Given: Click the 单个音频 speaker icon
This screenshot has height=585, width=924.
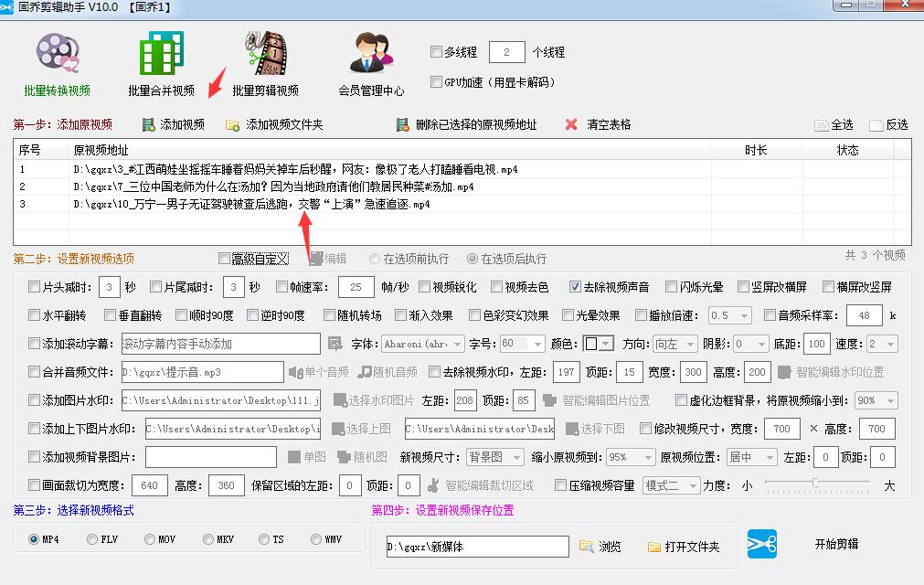Looking at the screenshot, I should pos(295,372).
